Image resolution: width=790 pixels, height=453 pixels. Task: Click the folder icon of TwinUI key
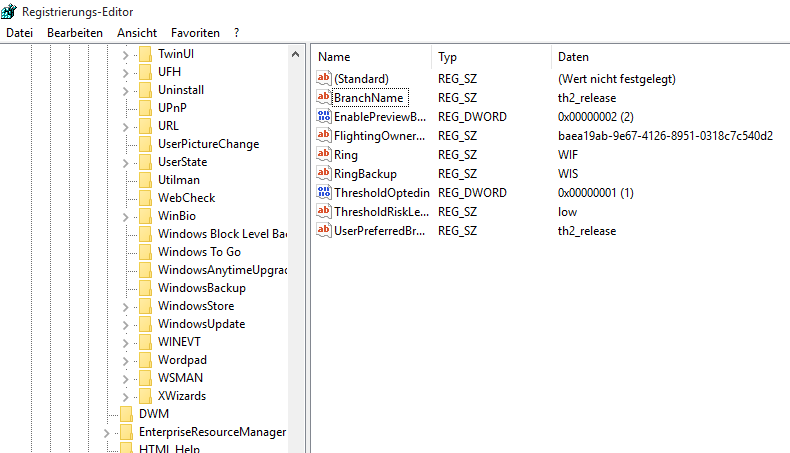145,54
